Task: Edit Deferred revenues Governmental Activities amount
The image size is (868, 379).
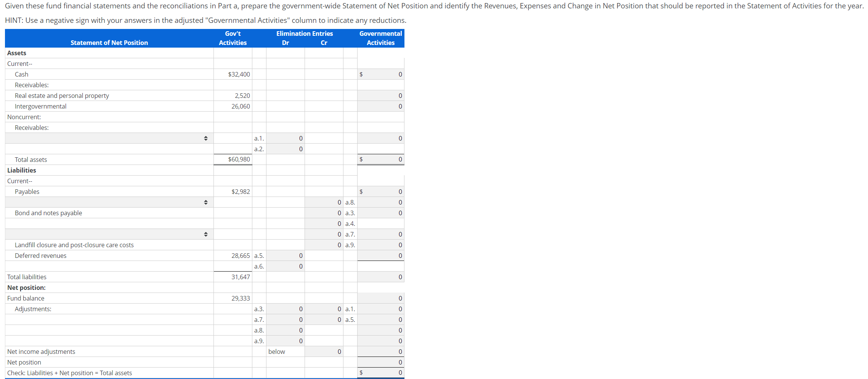Action: tap(380, 256)
